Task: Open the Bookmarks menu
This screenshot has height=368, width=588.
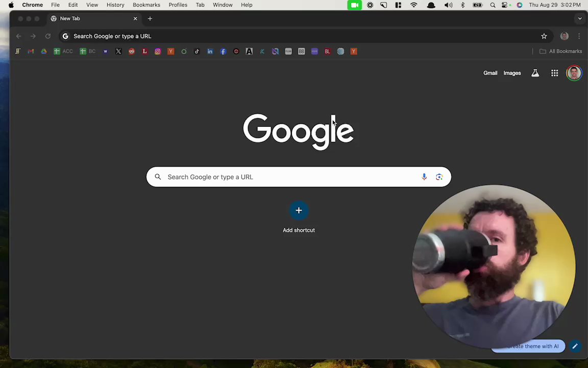Action: coord(146,5)
